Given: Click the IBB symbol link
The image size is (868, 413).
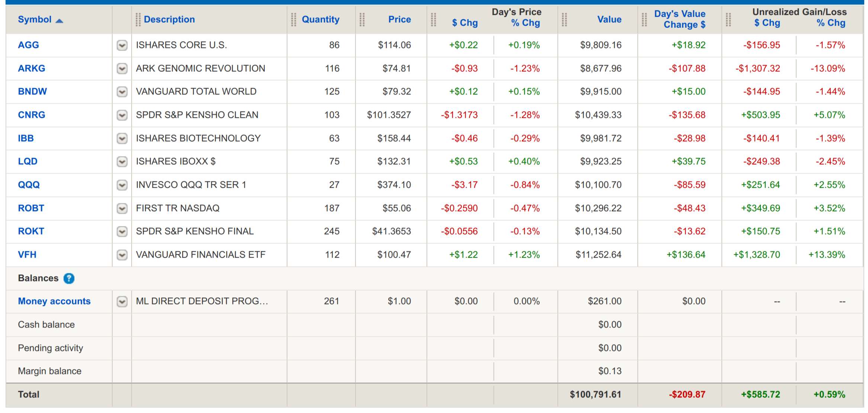Looking at the screenshot, I should [26, 138].
